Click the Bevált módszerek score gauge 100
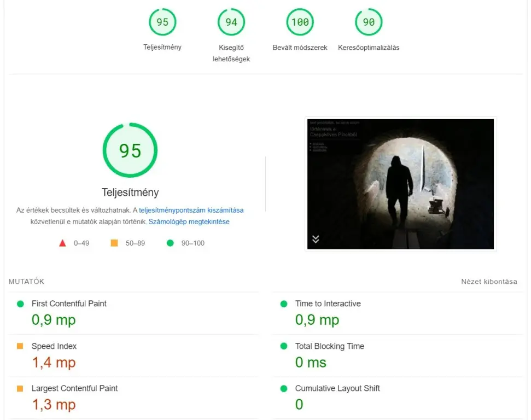The image size is (531, 420). (300, 22)
